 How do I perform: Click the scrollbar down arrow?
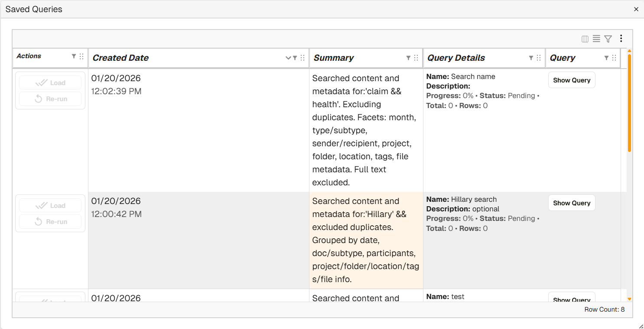[x=629, y=299]
